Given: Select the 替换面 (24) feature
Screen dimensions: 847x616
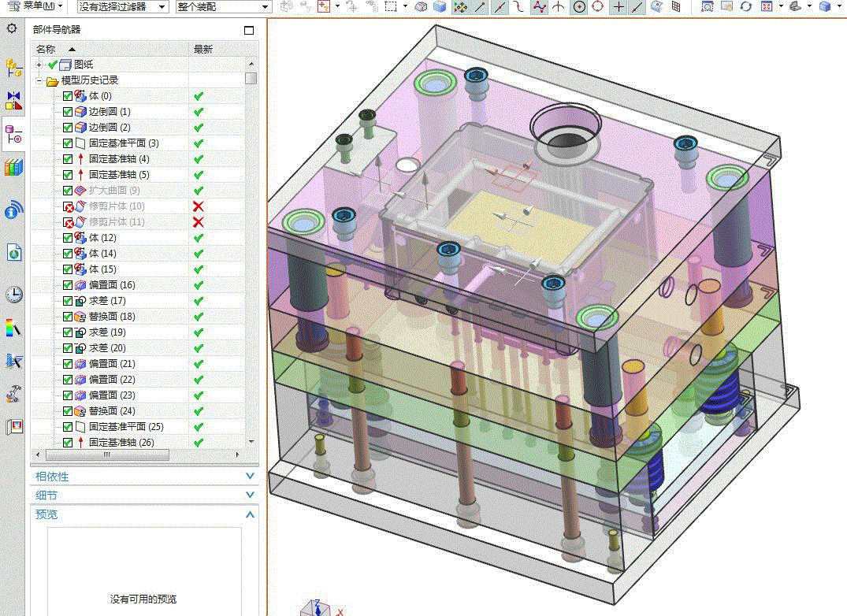Looking at the screenshot, I should (x=112, y=411).
